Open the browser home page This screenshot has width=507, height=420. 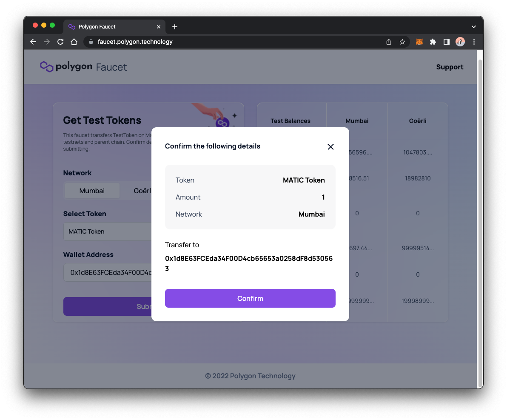tap(74, 42)
